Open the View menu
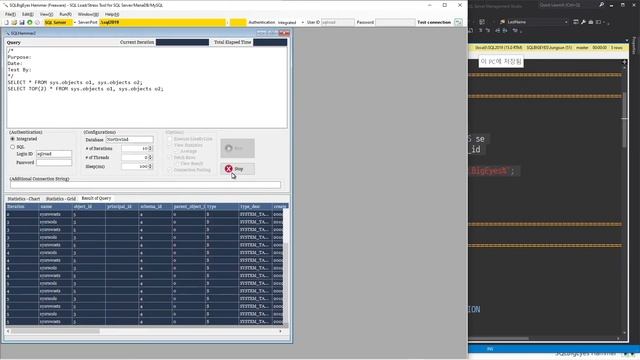The width and height of the screenshot is (640, 360). pos(46,14)
